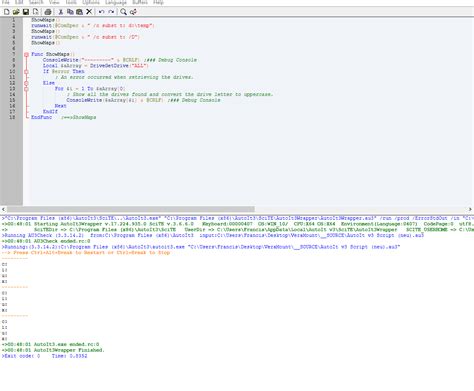The height and width of the screenshot is (391, 474).
Task: Save the script with the floppy icon
Action: pos(26,12)
